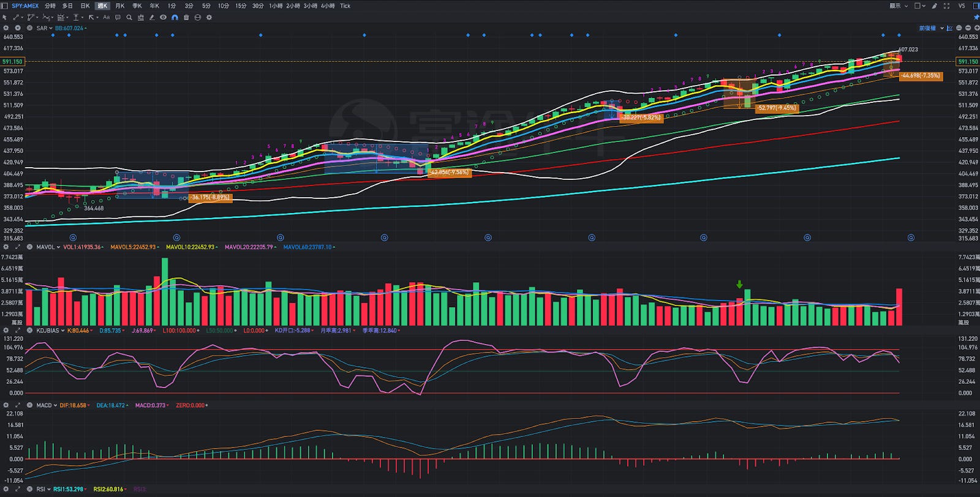This screenshot has height=497, width=980.
Task: Open the 顯示 display dropdown
Action: coord(899,6)
